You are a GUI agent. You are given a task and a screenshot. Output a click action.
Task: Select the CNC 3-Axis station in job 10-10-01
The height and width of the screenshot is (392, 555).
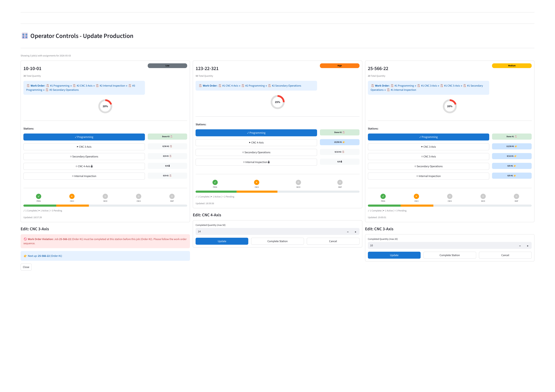coord(84,147)
